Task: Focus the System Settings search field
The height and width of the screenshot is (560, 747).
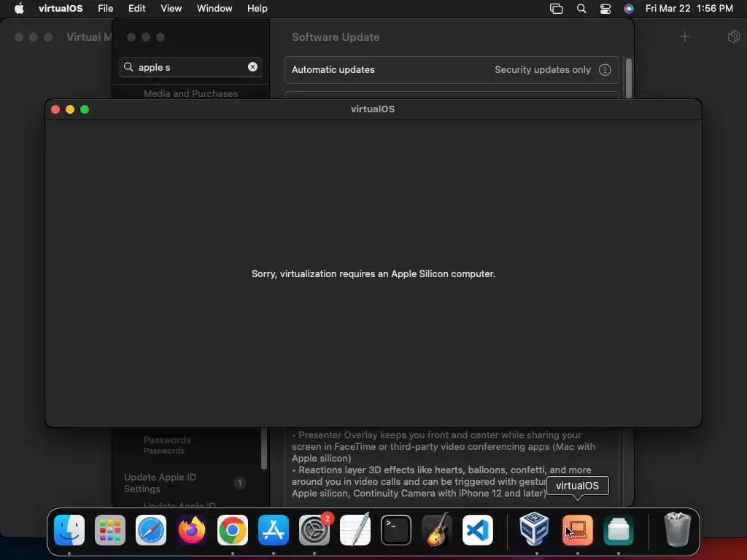Action: coord(190,67)
